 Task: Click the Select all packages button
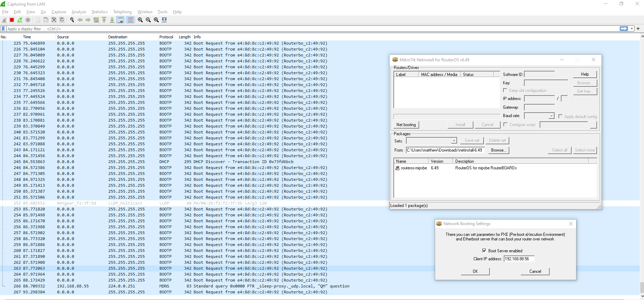click(559, 150)
